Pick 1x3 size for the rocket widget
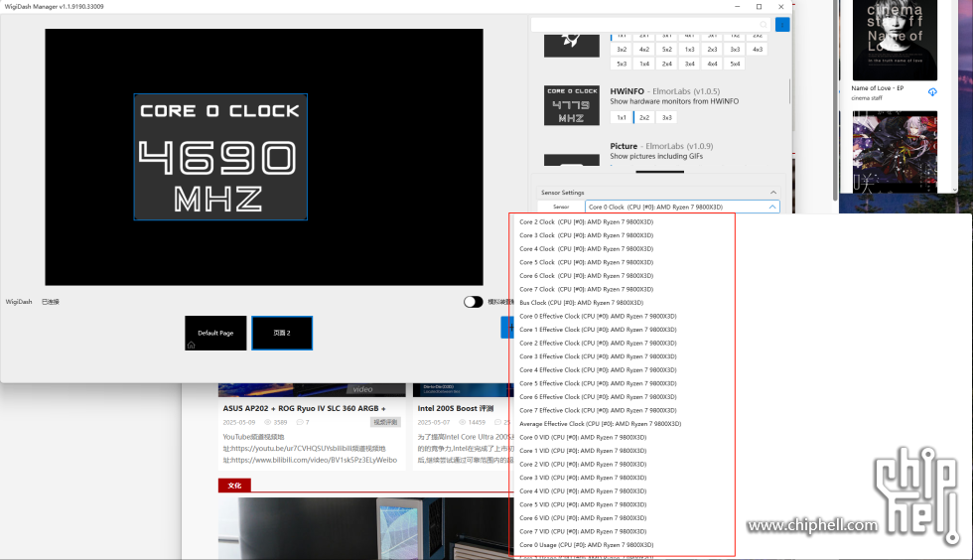This screenshot has height=560, width=973. 689,49
